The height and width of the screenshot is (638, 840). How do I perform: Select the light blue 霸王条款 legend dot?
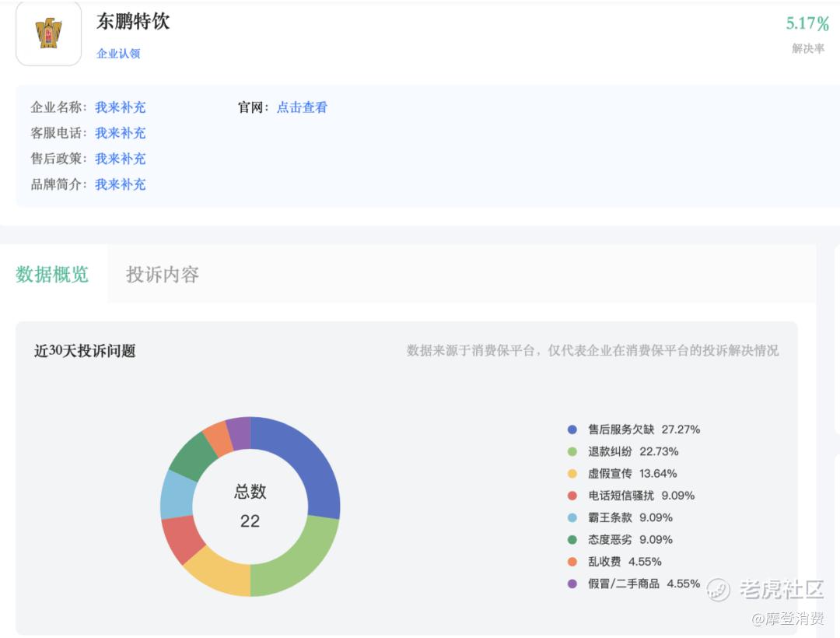[572, 517]
